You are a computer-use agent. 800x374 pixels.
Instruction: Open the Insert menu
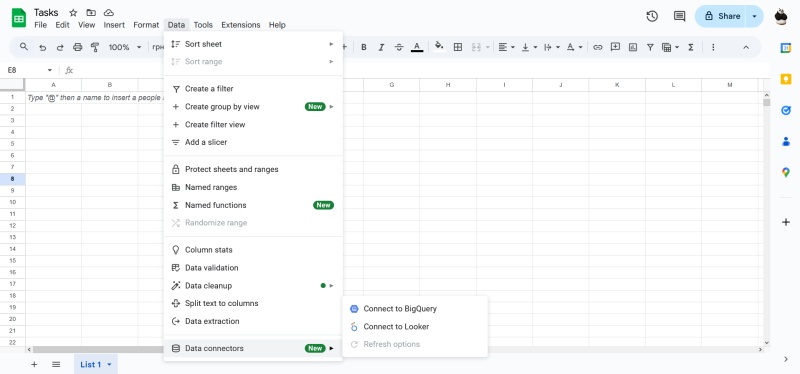(114, 25)
